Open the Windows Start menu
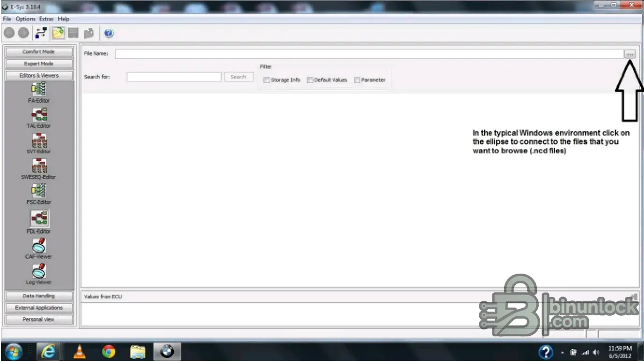Image resolution: width=644 pixels, height=362 pixels. (x=14, y=352)
